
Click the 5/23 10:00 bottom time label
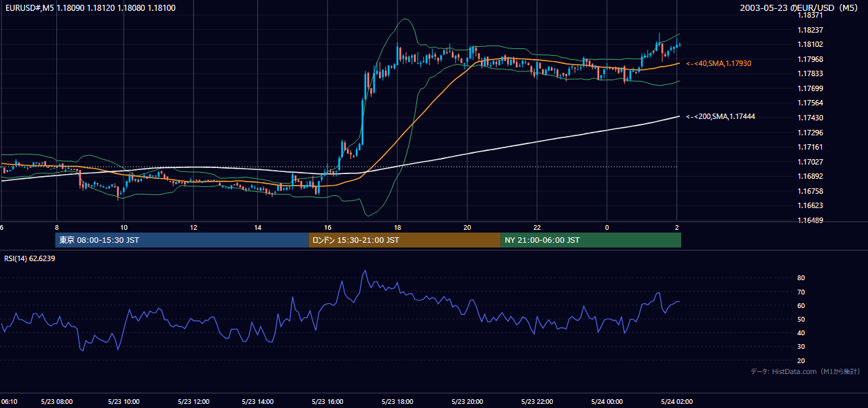tap(122, 401)
